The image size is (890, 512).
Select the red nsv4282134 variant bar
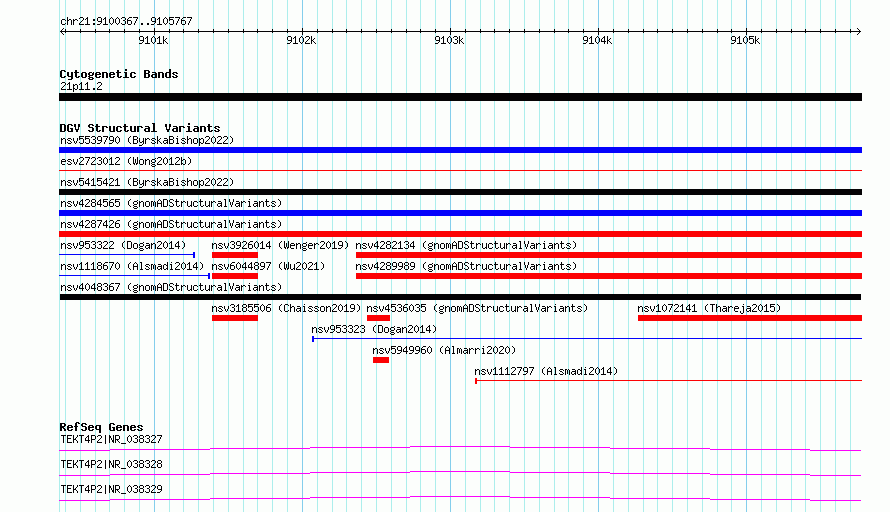pos(609,255)
